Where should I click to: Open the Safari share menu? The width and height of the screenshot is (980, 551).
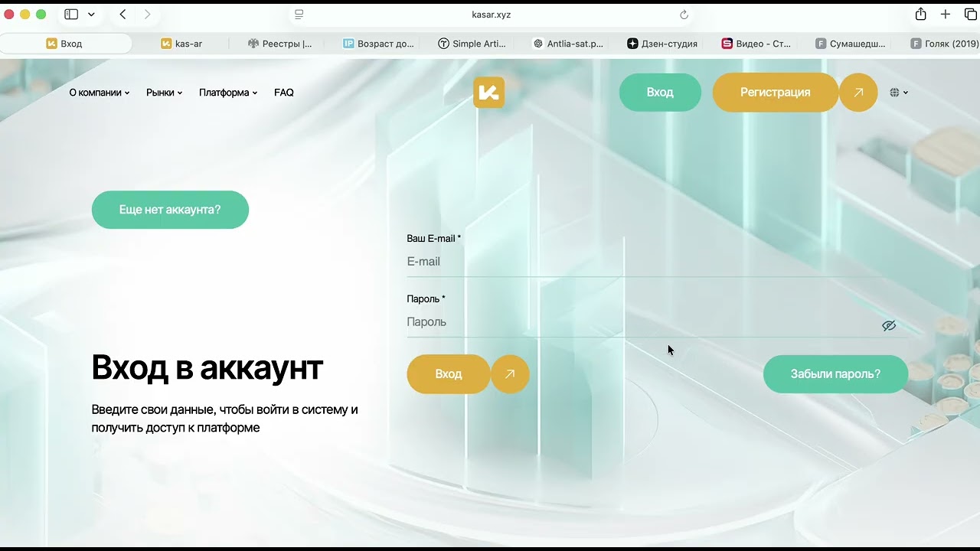pyautogui.click(x=921, y=15)
